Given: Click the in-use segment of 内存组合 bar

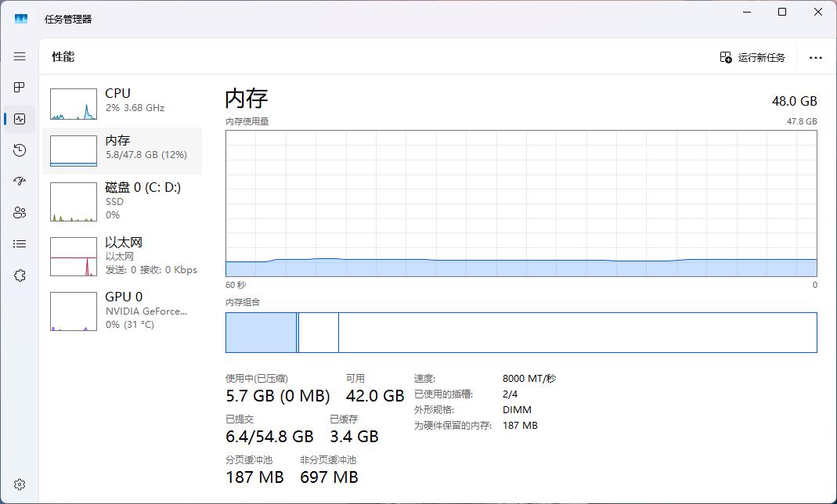Looking at the screenshot, I should (x=261, y=333).
